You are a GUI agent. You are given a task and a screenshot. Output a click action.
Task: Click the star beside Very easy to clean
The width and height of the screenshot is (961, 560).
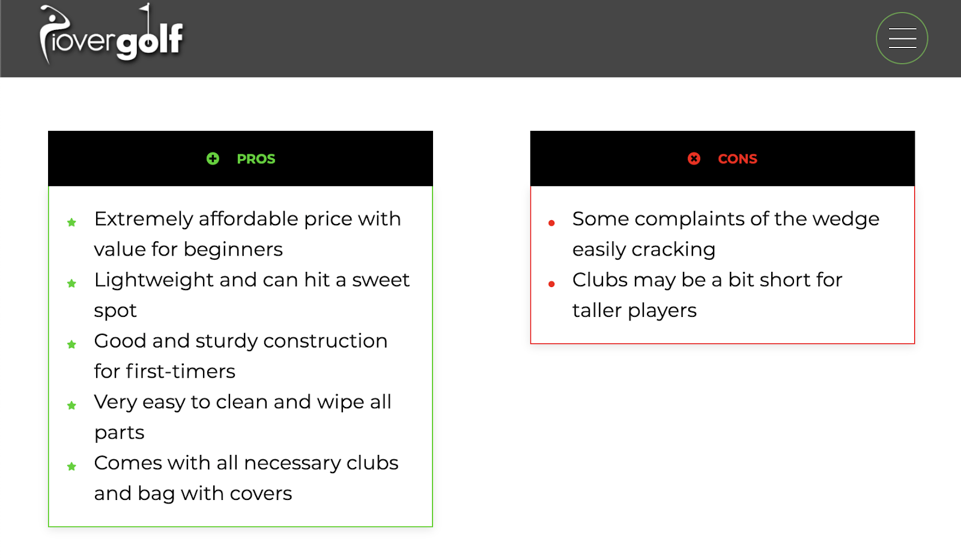click(71, 406)
